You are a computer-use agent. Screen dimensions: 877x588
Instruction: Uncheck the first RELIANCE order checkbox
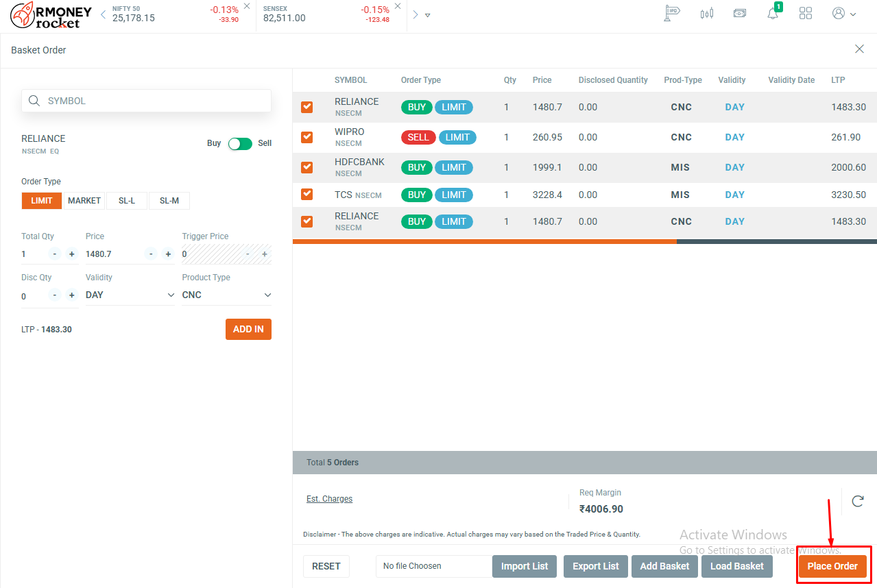(307, 107)
